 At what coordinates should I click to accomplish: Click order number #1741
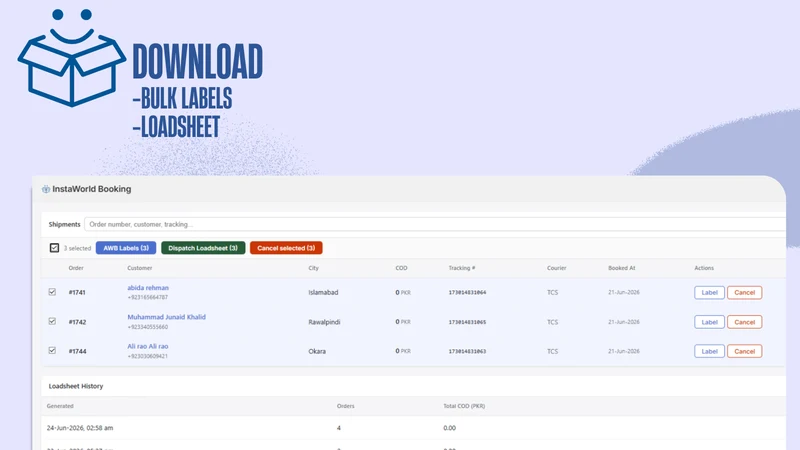[77, 292]
